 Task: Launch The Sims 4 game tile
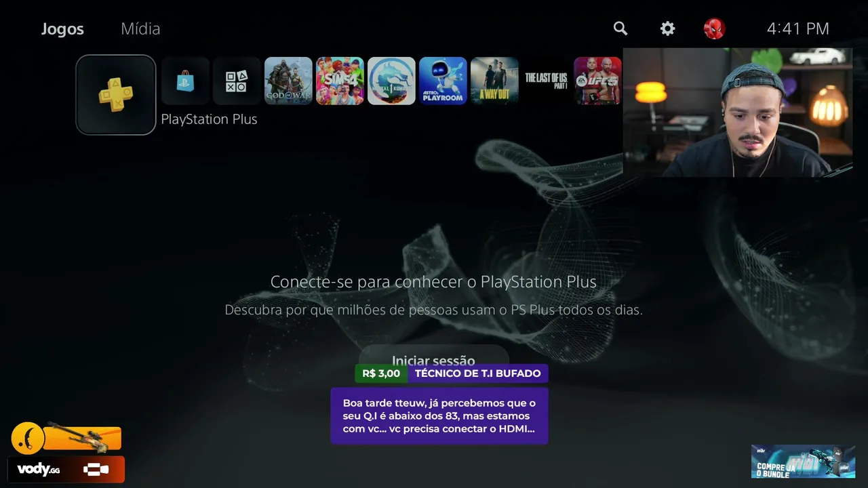[x=340, y=81]
